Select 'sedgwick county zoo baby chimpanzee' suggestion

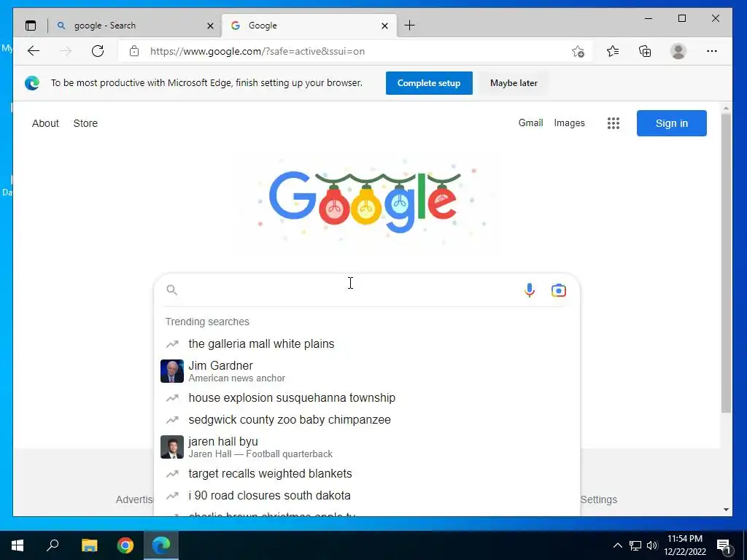click(367, 419)
